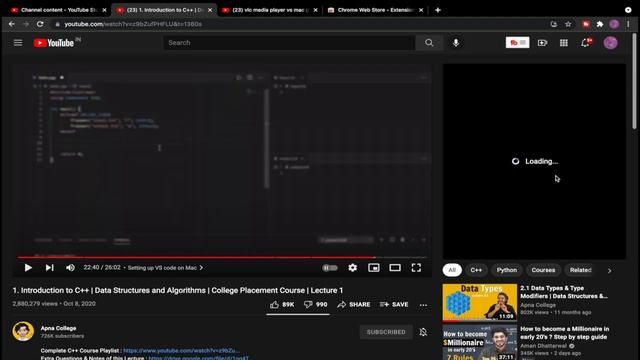The image size is (640, 360).
Task: Toggle the channel notification bell
Action: click(423, 332)
